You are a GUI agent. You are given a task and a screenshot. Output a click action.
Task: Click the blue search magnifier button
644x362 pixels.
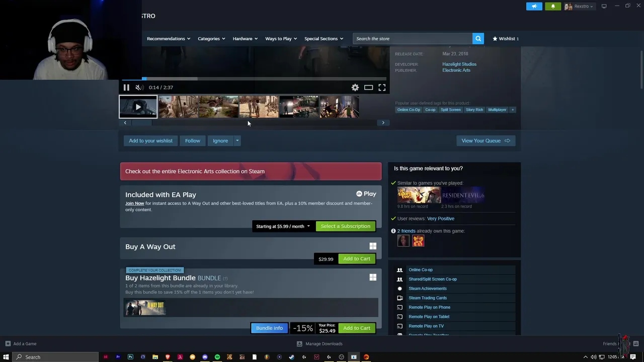pos(478,39)
